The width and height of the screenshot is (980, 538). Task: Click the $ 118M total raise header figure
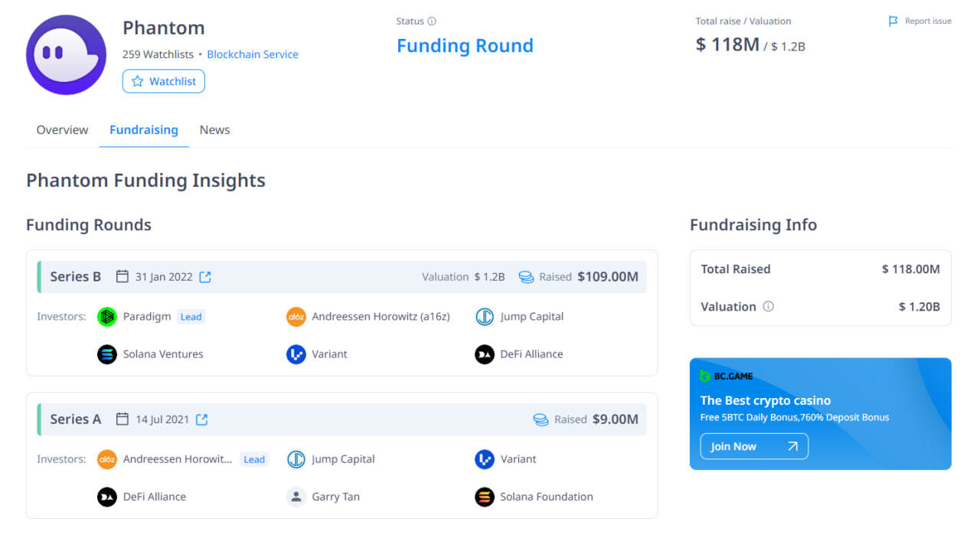pyautogui.click(x=727, y=44)
